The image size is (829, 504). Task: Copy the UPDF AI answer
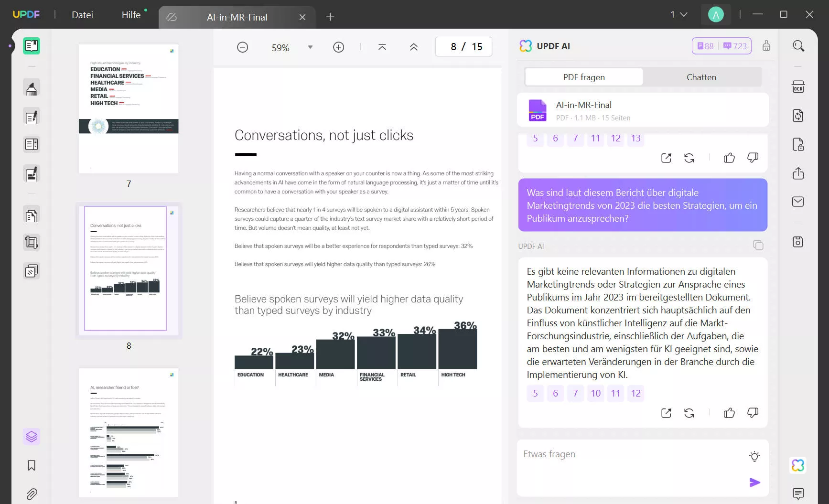pos(758,245)
